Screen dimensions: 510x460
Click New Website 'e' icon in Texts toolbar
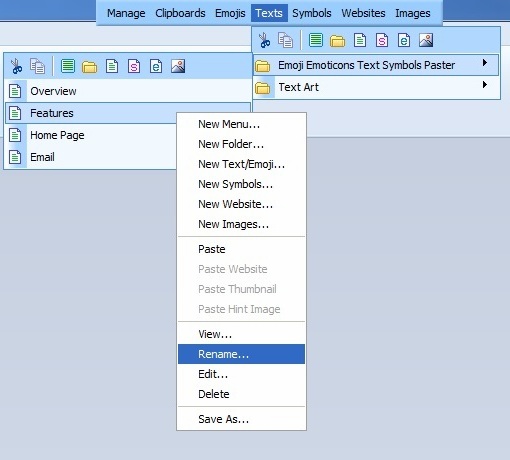(404, 40)
